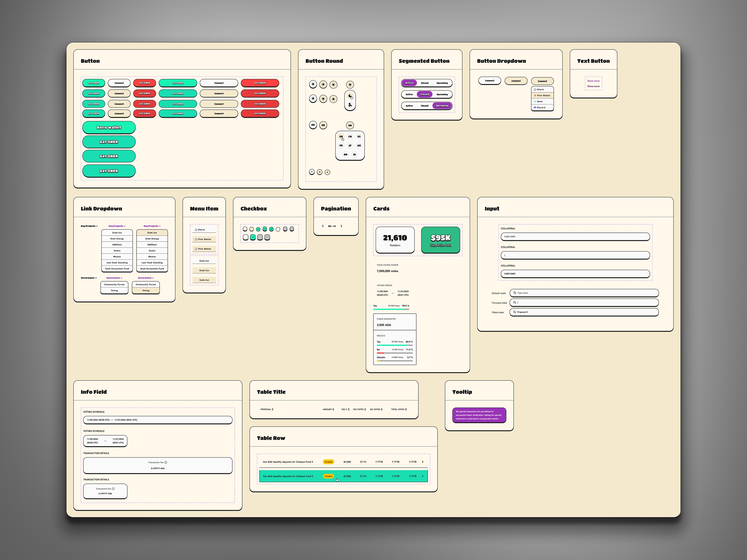Go to next page with right arrow
Screen dimensions: 747x560
click(341, 226)
